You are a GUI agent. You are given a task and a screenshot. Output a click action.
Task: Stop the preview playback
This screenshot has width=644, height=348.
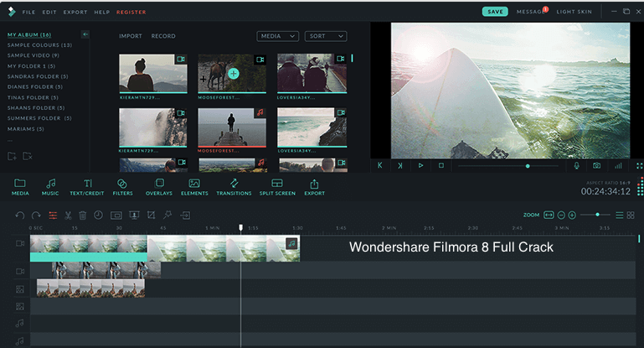click(441, 165)
